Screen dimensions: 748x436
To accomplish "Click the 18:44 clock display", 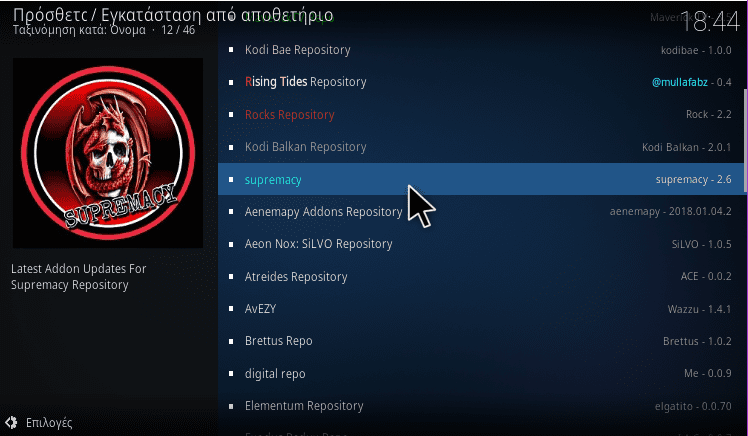I will (x=710, y=22).
